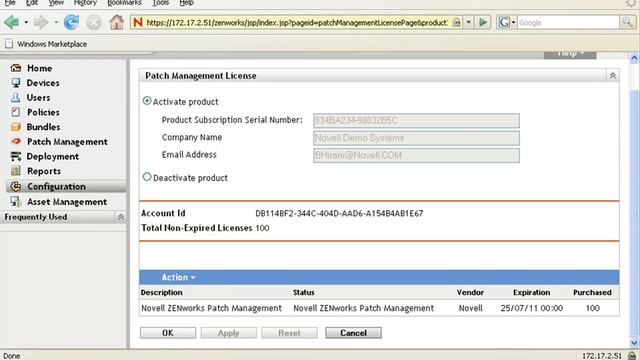The width and height of the screenshot is (640, 360).
Task: Open the Windows Marketplace bookmark
Action: tap(52, 44)
